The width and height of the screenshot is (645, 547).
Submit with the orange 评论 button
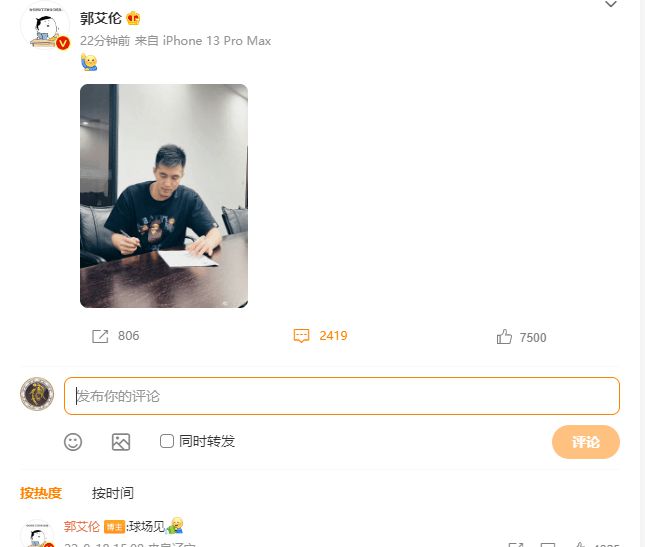click(x=586, y=442)
